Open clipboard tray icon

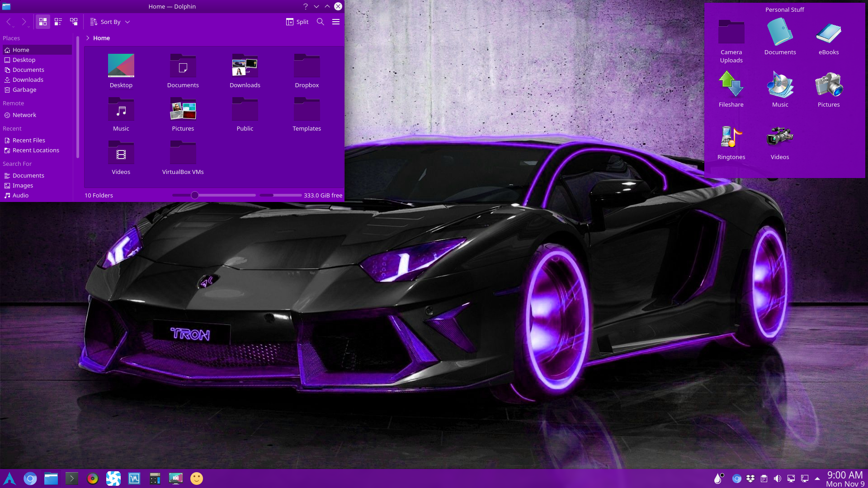point(764,479)
